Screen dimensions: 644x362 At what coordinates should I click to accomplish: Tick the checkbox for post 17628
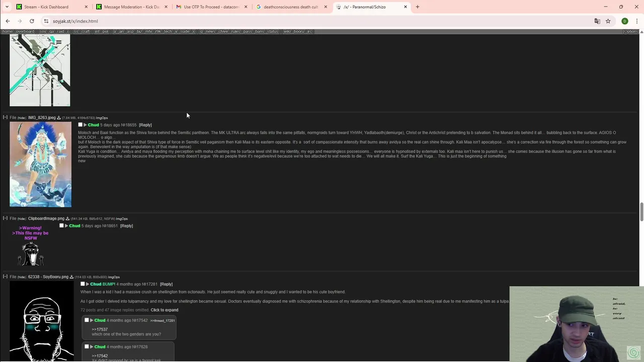click(x=87, y=346)
